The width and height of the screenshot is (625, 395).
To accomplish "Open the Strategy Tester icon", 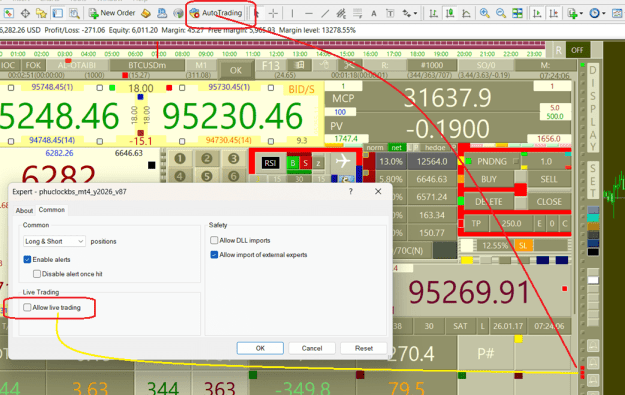I will click(x=74, y=13).
